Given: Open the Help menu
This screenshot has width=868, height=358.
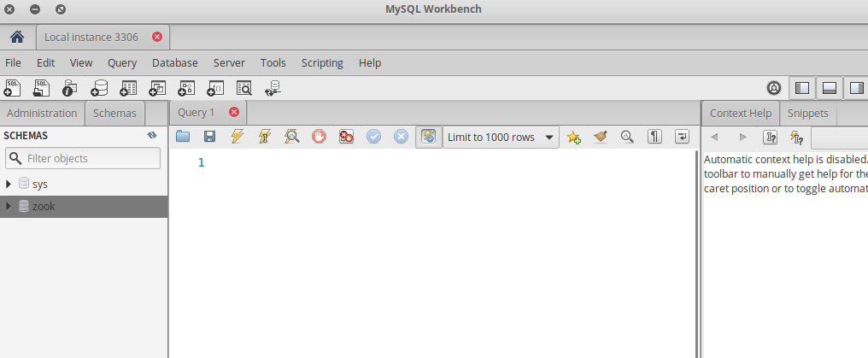Looking at the screenshot, I should pos(370,62).
